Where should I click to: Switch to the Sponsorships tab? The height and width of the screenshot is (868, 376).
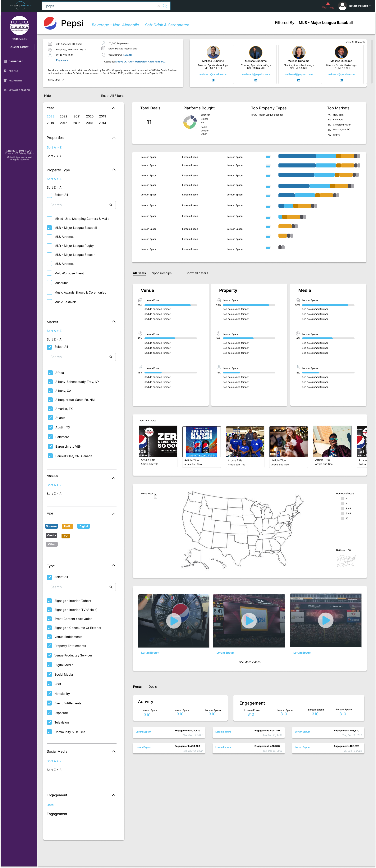click(x=162, y=273)
